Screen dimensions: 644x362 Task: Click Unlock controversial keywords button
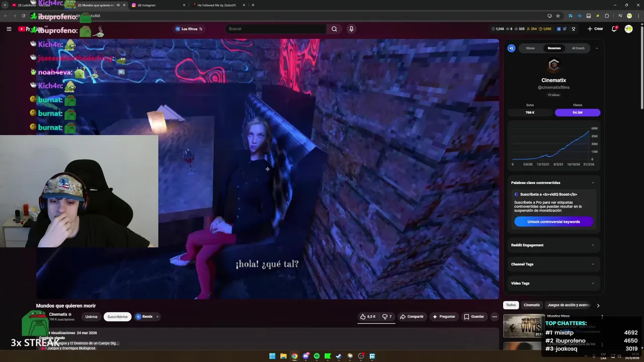pos(553,222)
